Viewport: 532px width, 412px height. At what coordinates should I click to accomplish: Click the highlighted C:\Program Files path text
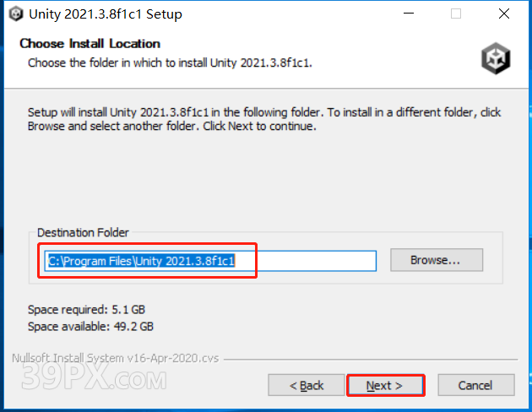141,261
